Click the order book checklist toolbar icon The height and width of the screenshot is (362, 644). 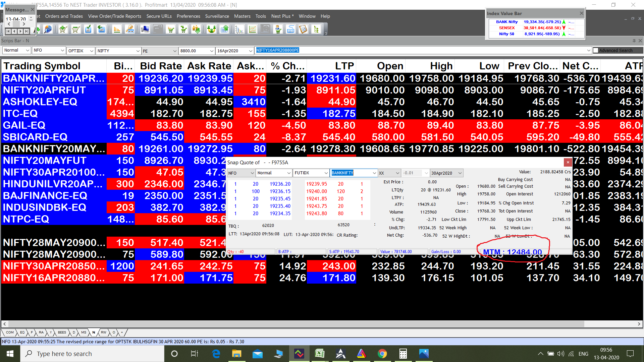click(88, 29)
